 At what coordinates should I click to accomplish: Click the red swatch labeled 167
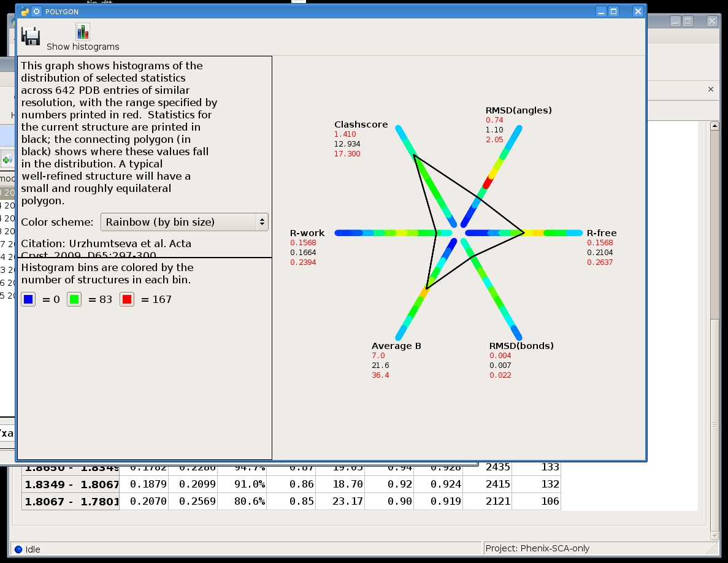click(127, 299)
